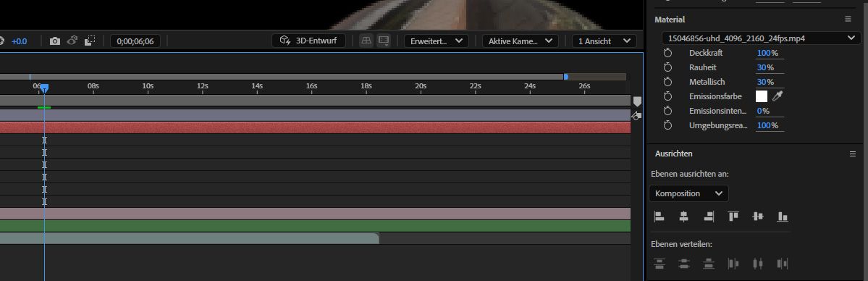Viewport: 868px width, 281px height.
Task: Toggle the 3D ground plane icon
Action: (366, 41)
